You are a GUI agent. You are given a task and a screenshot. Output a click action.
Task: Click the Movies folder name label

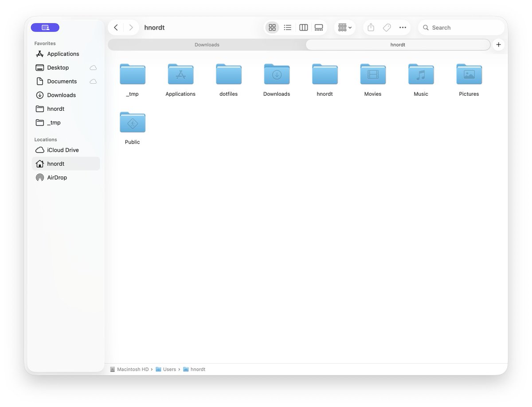coord(373,94)
